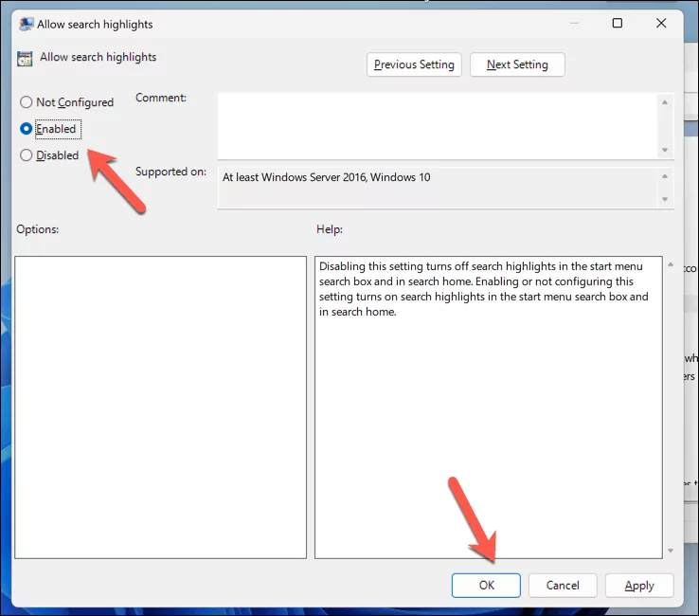Image resolution: width=699 pixels, height=616 pixels.
Task: Select the Not Configured radio button
Action: (x=27, y=102)
